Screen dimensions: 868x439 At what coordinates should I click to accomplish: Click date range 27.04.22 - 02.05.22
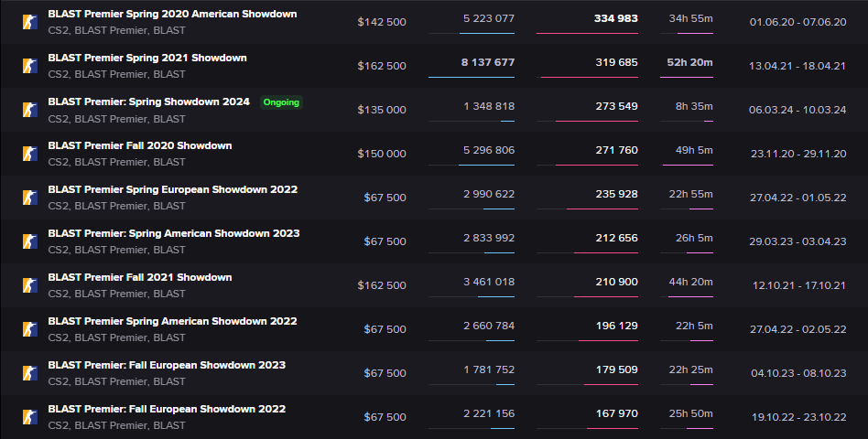tap(797, 329)
